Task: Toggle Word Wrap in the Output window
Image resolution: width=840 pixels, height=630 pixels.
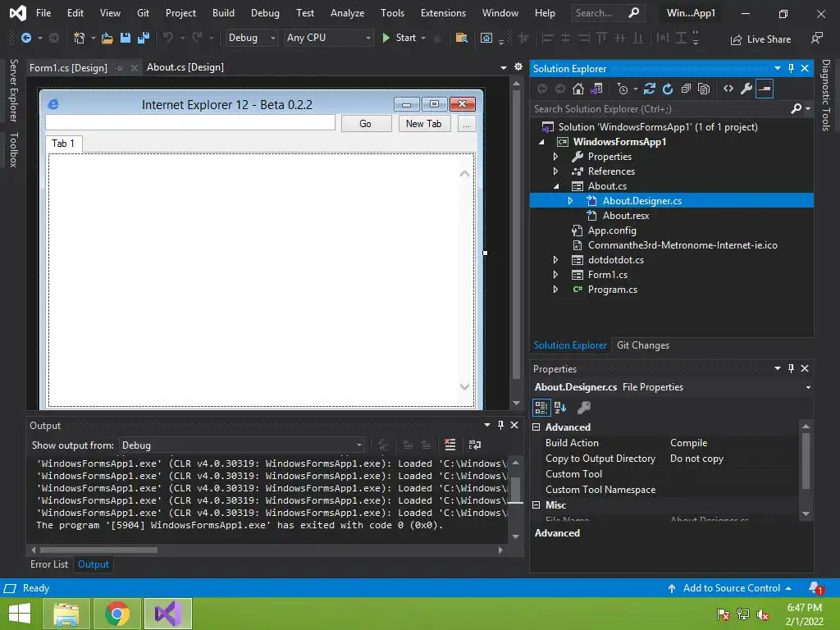Action: coord(475,445)
